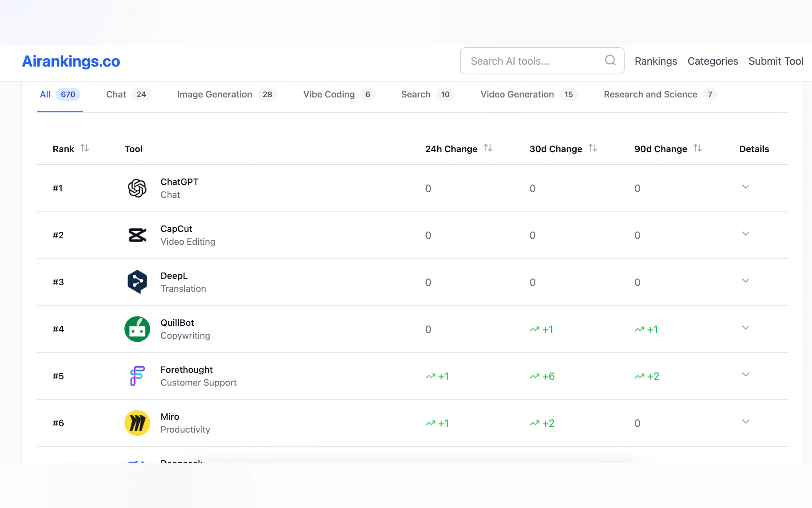
Task: Click the Forethought logo icon
Action: click(x=137, y=376)
